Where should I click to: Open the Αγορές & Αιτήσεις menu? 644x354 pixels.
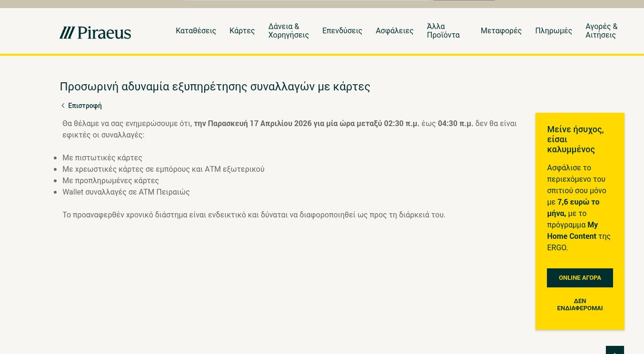click(601, 31)
